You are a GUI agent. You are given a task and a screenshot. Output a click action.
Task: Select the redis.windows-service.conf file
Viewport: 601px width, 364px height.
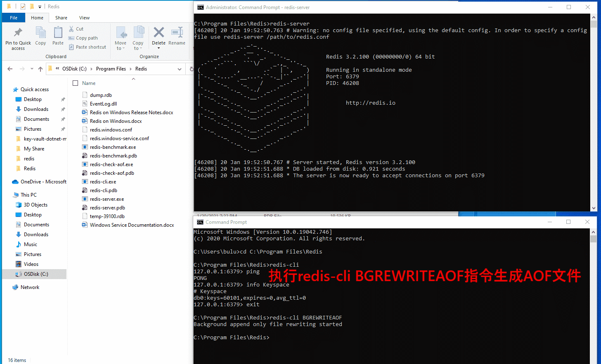click(119, 139)
